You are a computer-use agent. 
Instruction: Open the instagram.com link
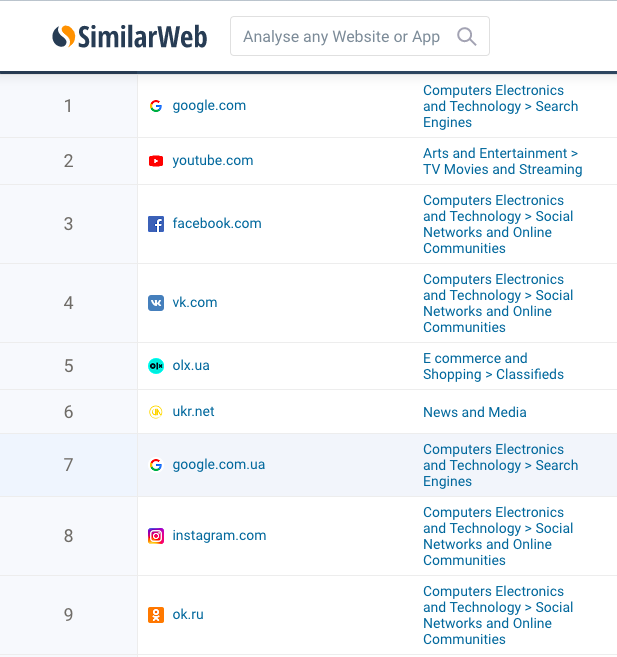(x=219, y=536)
